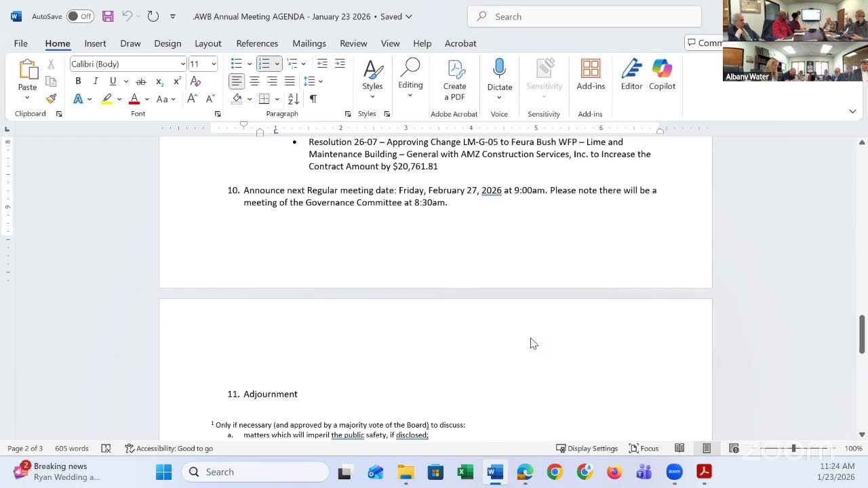Toggle Underline formatting
The image size is (868, 488).
[x=113, y=81]
